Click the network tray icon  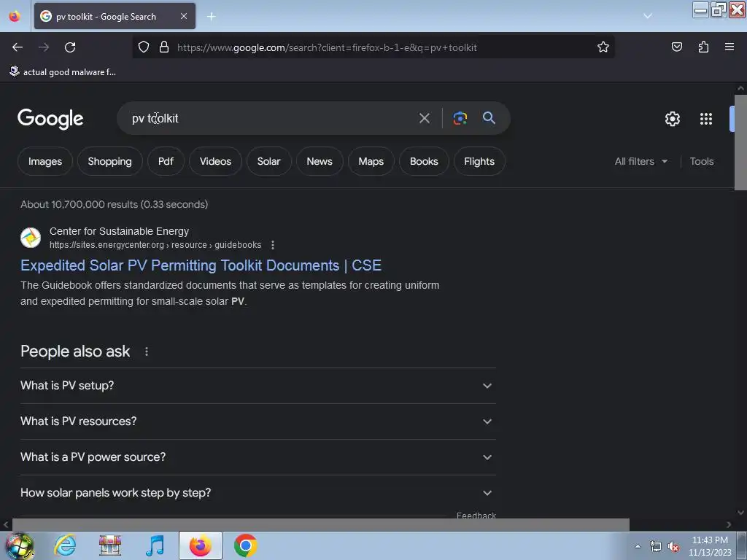[x=656, y=546]
